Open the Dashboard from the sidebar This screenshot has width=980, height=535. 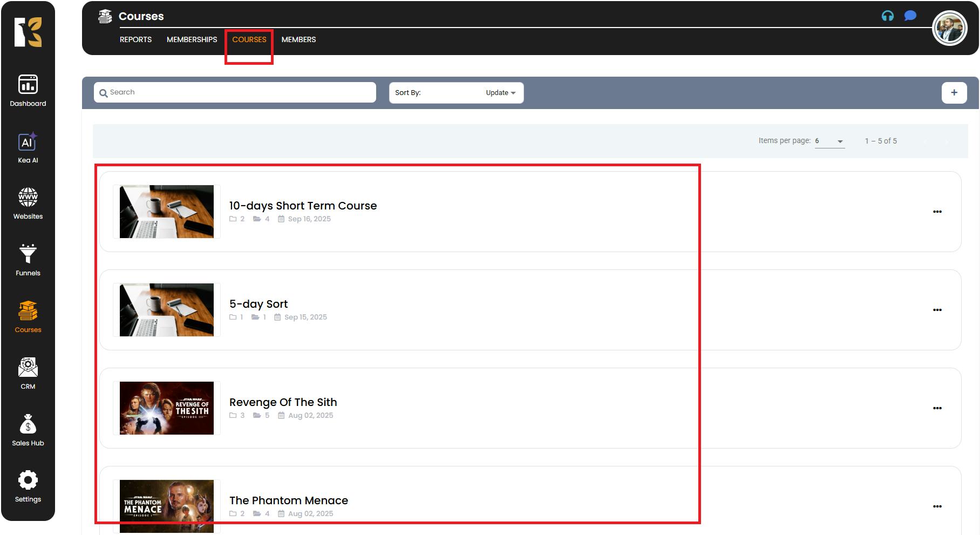28,91
